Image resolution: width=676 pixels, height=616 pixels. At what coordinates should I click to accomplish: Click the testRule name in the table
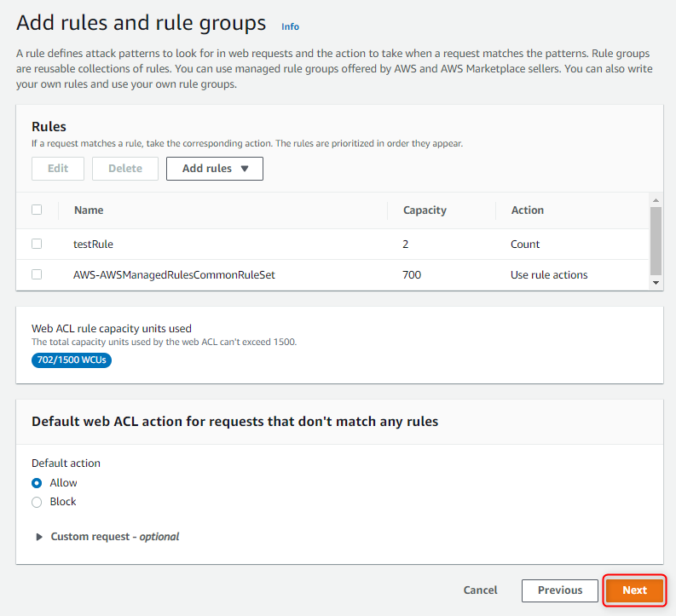(94, 244)
